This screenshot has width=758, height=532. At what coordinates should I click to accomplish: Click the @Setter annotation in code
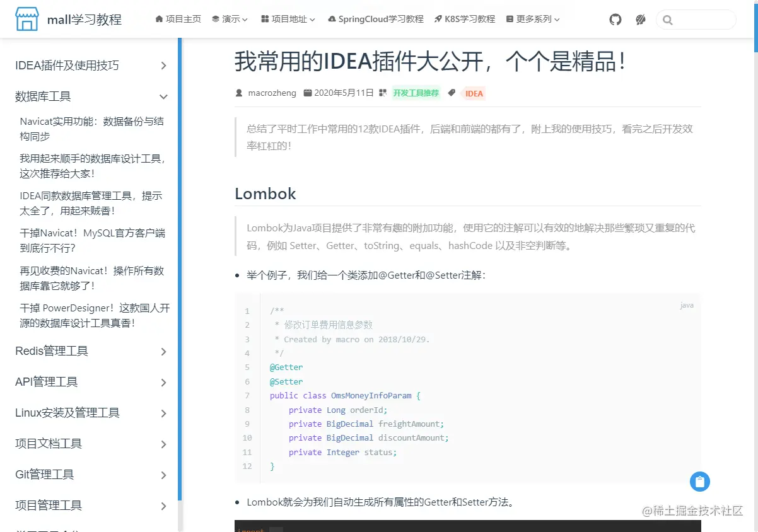(x=286, y=382)
